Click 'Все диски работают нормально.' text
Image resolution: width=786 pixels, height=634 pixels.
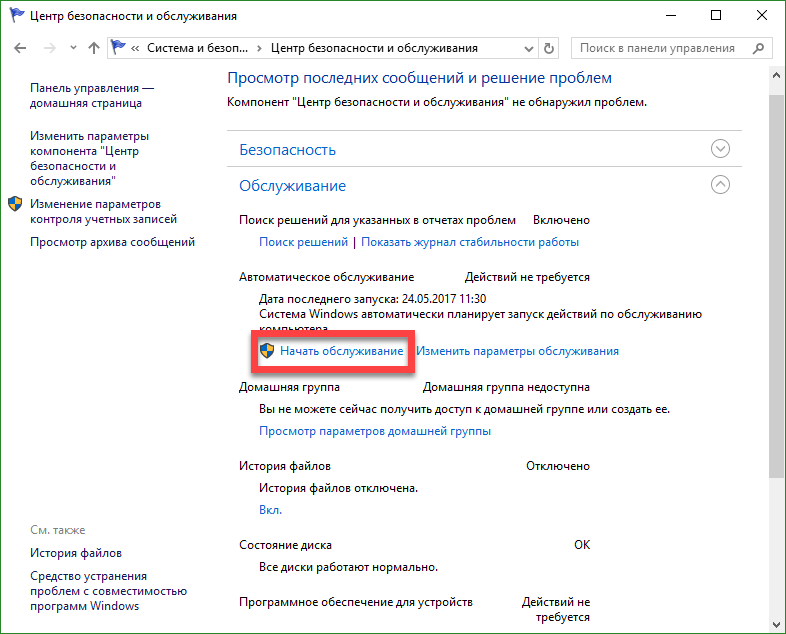348,567
